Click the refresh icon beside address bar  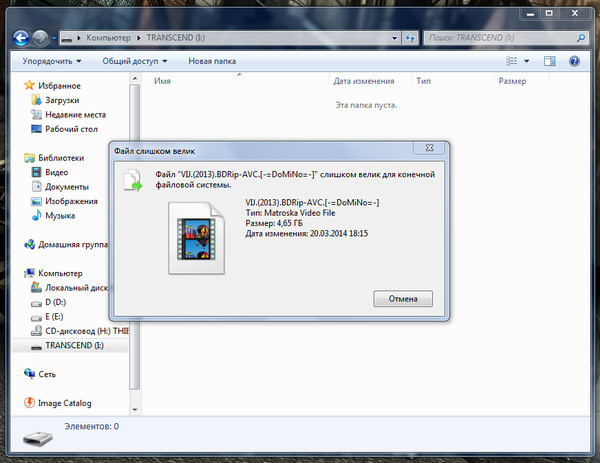(410, 38)
